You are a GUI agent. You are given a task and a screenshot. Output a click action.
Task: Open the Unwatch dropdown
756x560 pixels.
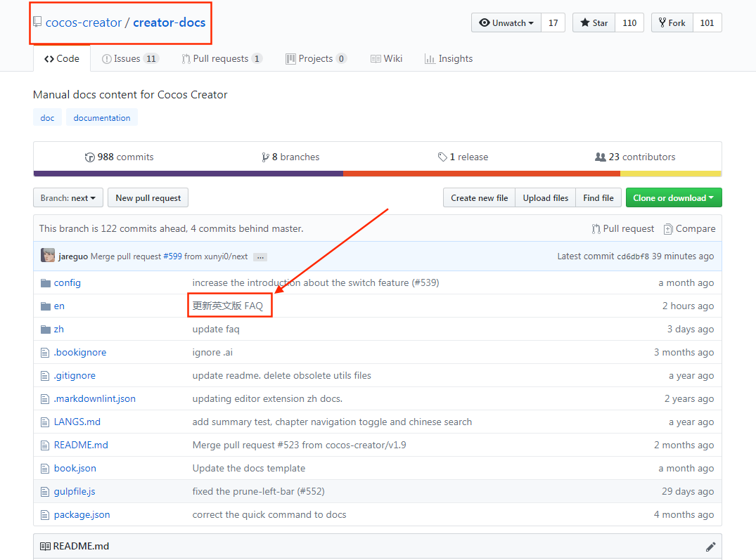pos(506,22)
